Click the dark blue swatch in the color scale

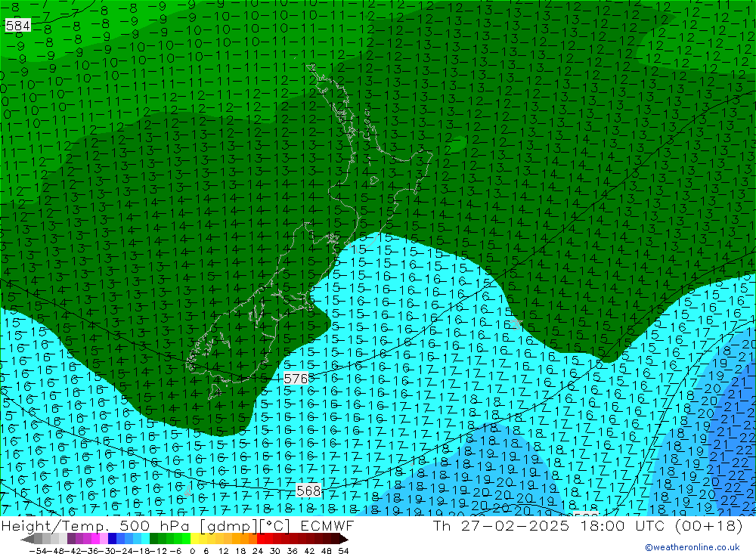(x=112, y=539)
